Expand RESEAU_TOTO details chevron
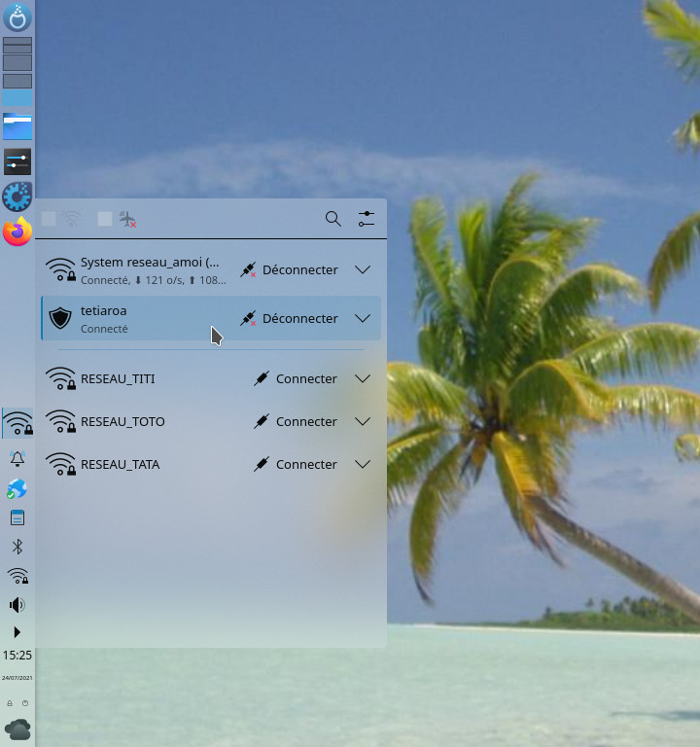The width and height of the screenshot is (700, 747). (363, 421)
